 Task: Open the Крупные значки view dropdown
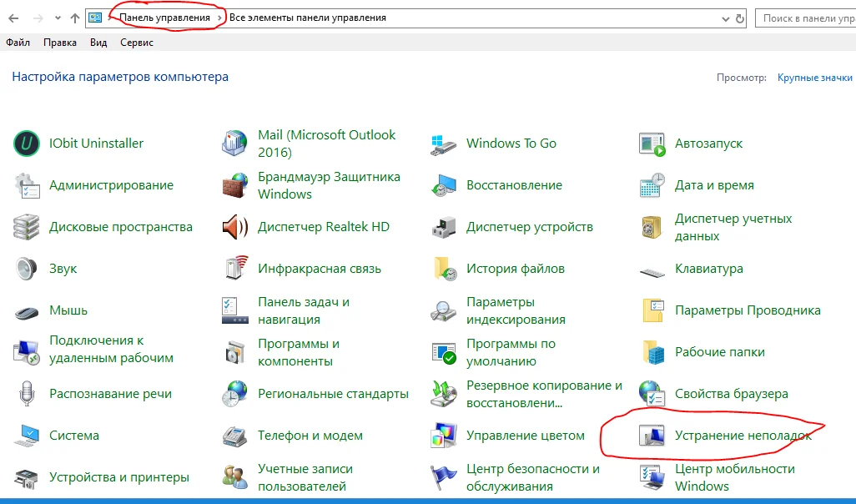click(815, 78)
